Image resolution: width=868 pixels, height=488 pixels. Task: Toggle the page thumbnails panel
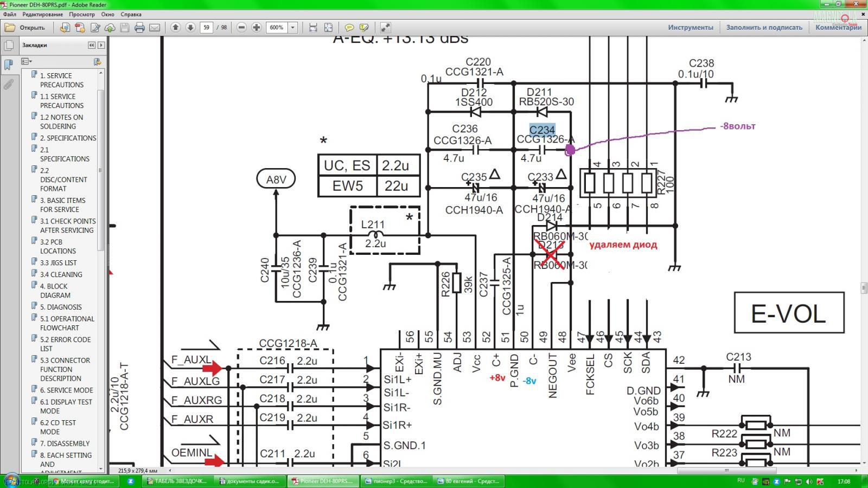(9, 46)
